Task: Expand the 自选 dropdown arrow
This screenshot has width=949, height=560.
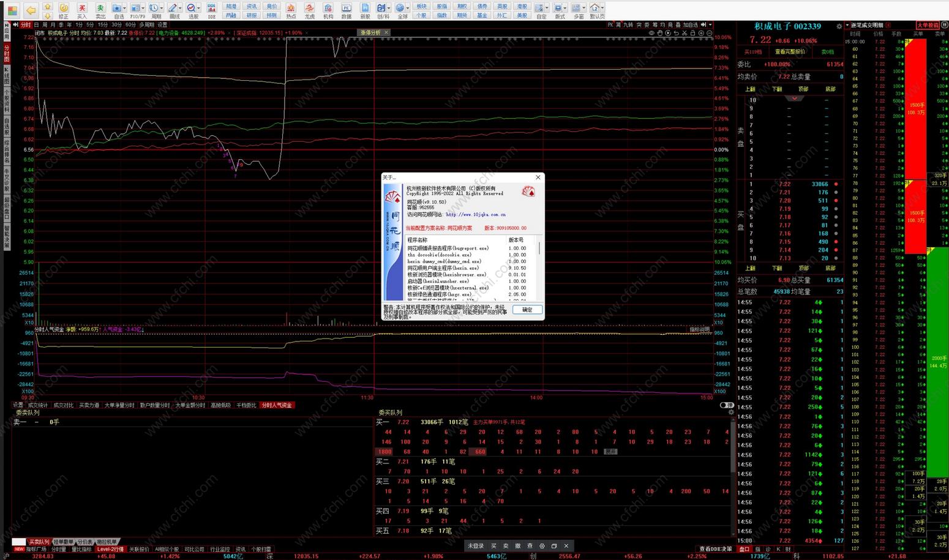Action: (124, 8)
